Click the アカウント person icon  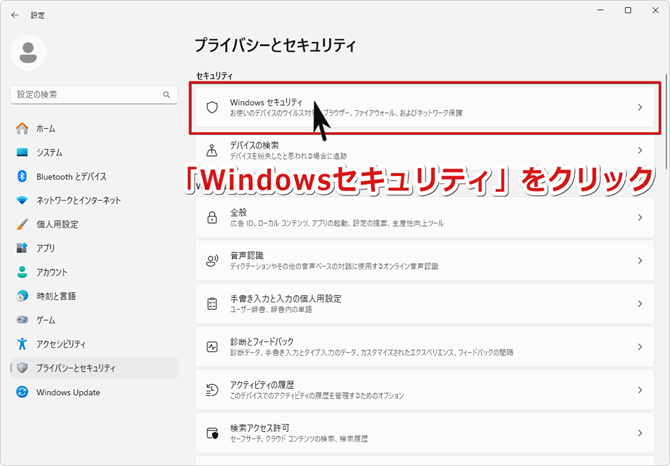click(22, 272)
